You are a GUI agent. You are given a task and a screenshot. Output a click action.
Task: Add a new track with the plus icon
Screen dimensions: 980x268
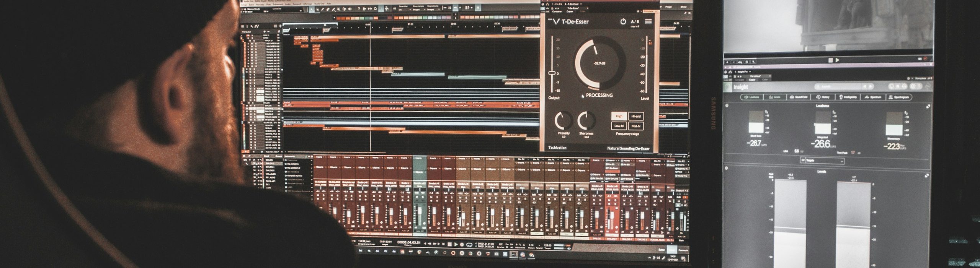click(280, 26)
